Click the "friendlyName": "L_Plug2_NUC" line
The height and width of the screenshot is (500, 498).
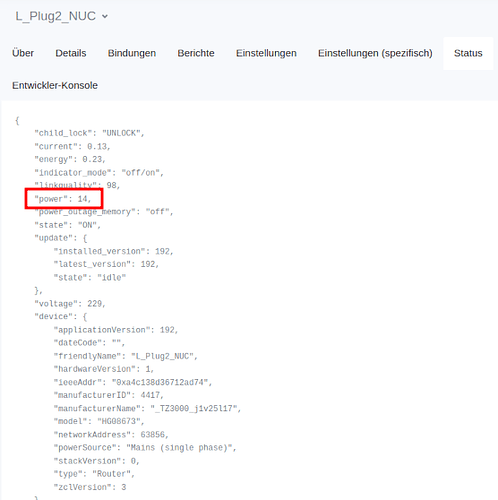pos(126,356)
